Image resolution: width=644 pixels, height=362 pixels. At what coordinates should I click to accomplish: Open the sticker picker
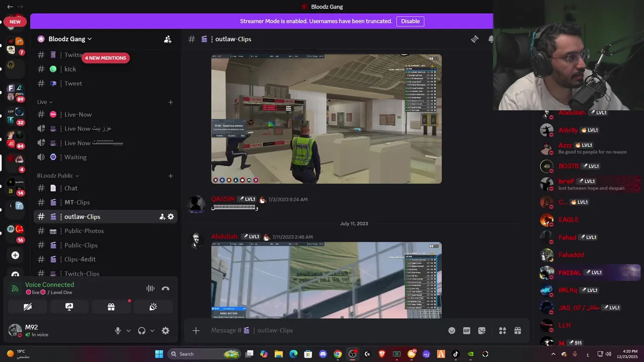(x=482, y=330)
